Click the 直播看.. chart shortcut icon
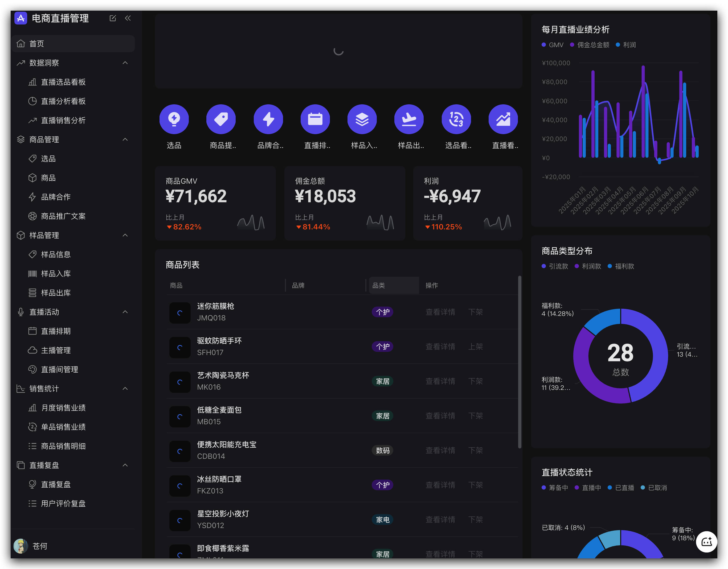The height and width of the screenshot is (569, 728). tap(503, 119)
